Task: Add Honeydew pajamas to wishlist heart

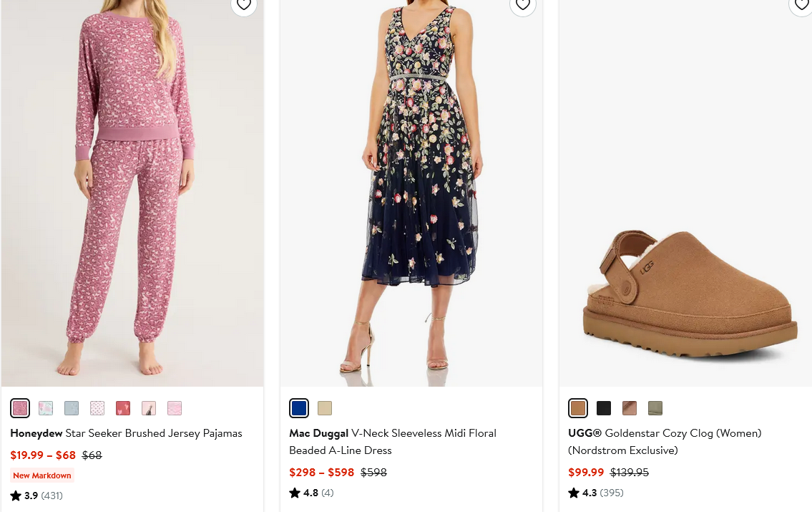Action: (x=244, y=4)
